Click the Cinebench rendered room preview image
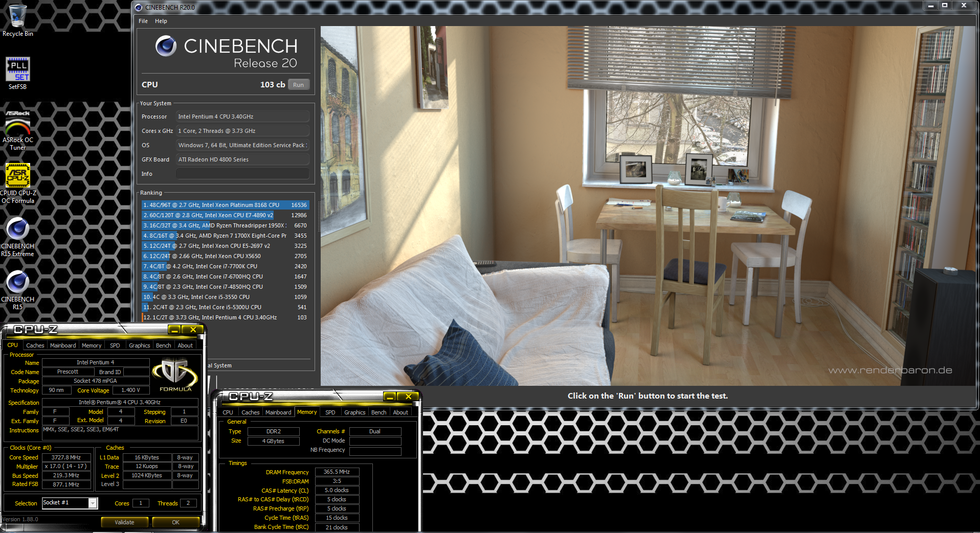This screenshot has height=533, width=980. tap(648, 205)
